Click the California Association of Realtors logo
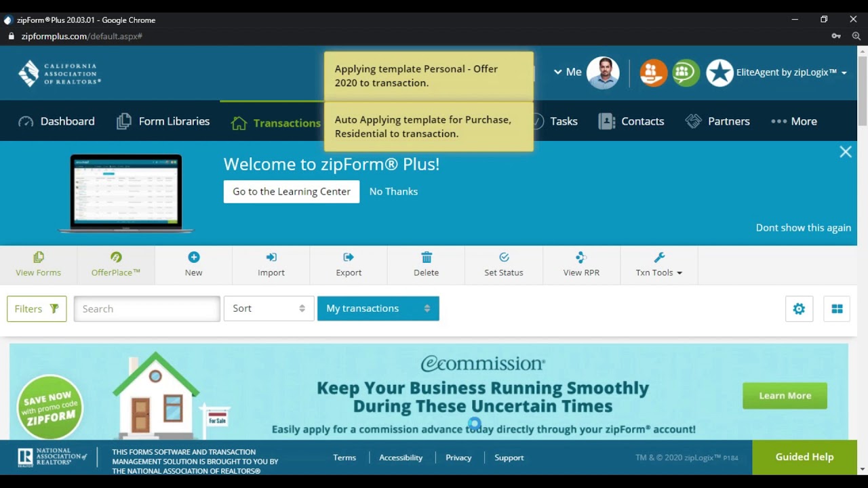This screenshot has height=488, width=868. [x=60, y=73]
